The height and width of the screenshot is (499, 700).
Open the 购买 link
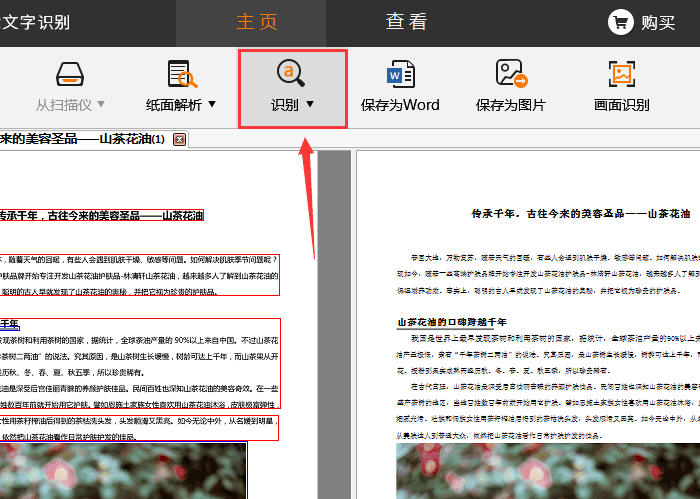click(x=658, y=23)
